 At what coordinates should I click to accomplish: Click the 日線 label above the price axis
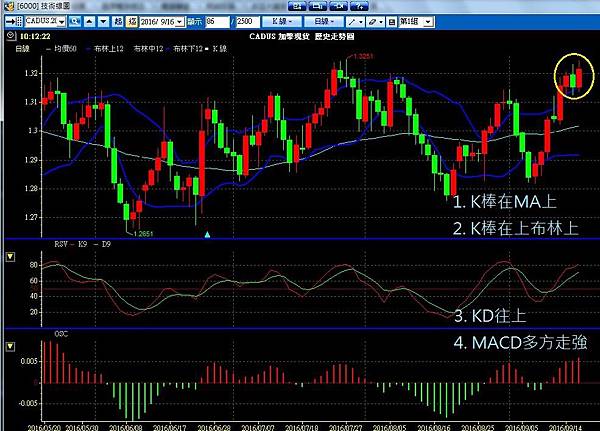tap(22, 49)
